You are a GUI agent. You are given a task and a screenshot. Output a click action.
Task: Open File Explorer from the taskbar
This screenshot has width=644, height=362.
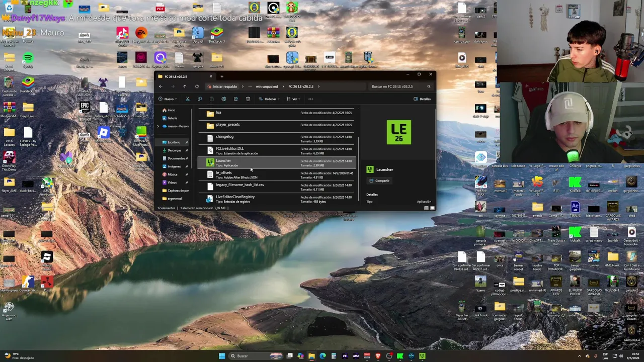311,356
